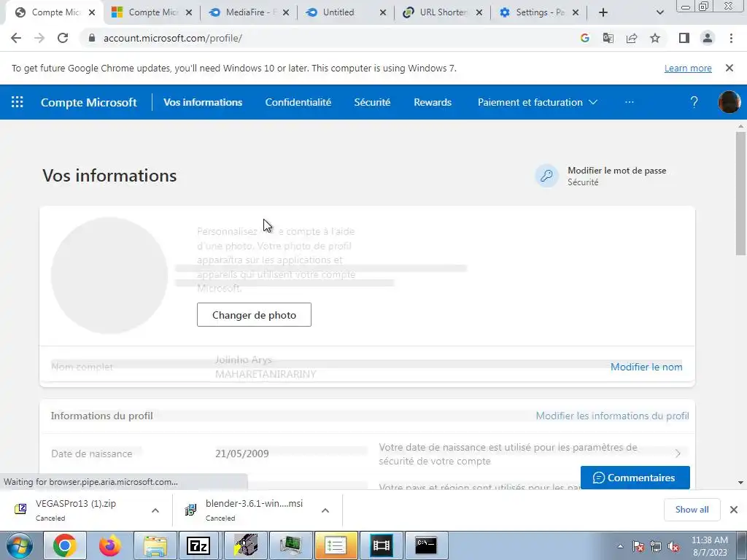This screenshot has width=747, height=560.
Task: Go back to the previous page
Action: (16, 38)
